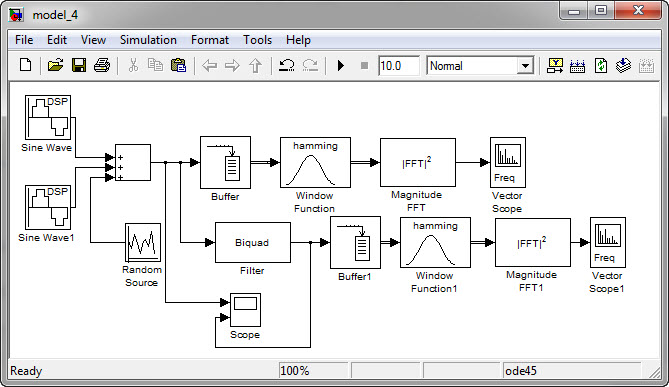
Task: Click the keyboard-like toolbar icon after Library Browser
Action: (577, 66)
